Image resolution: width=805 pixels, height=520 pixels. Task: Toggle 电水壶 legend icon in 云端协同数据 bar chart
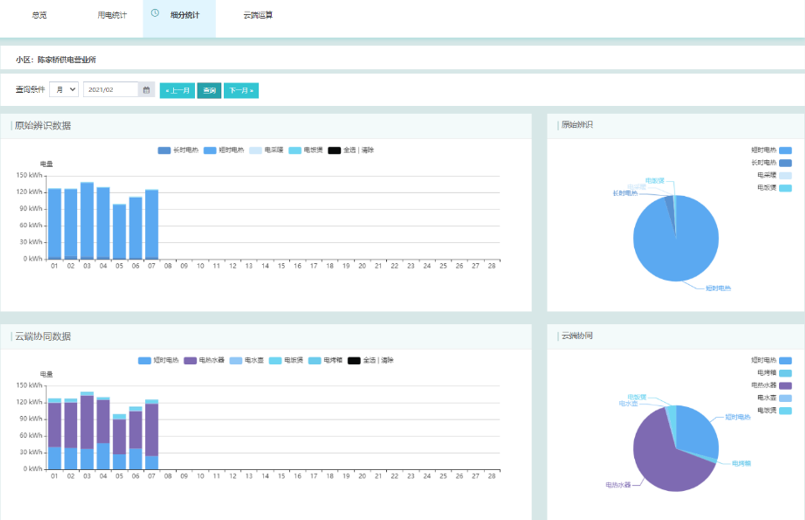[x=236, y=360]
